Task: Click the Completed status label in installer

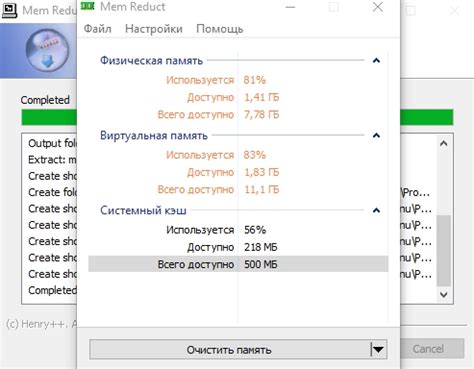Action: click(45, 100)
